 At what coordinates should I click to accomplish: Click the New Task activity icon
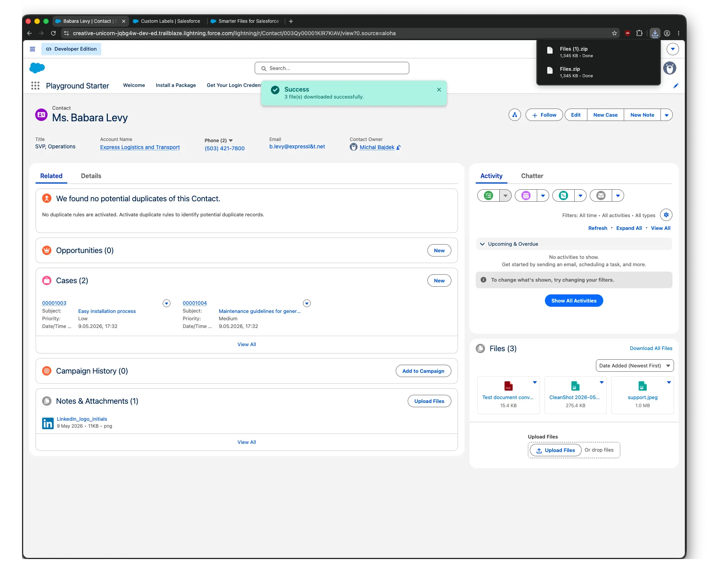(488, 195)
